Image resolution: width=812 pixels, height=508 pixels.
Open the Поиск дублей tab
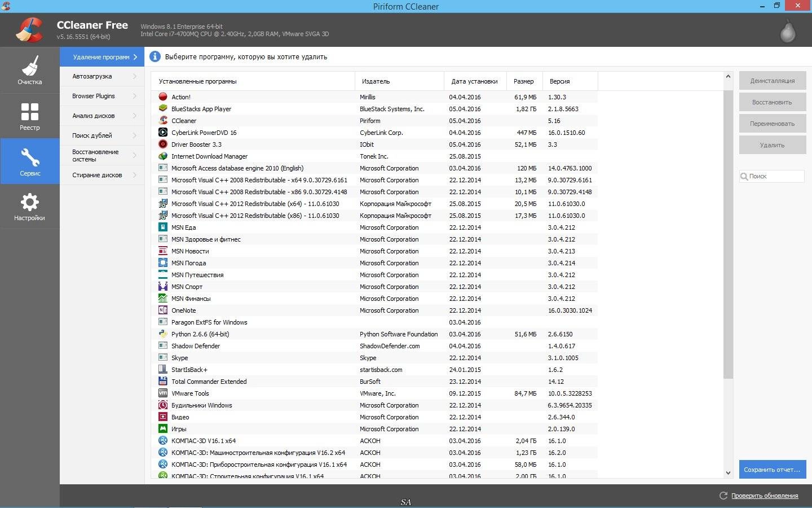(x=102, y=135)
